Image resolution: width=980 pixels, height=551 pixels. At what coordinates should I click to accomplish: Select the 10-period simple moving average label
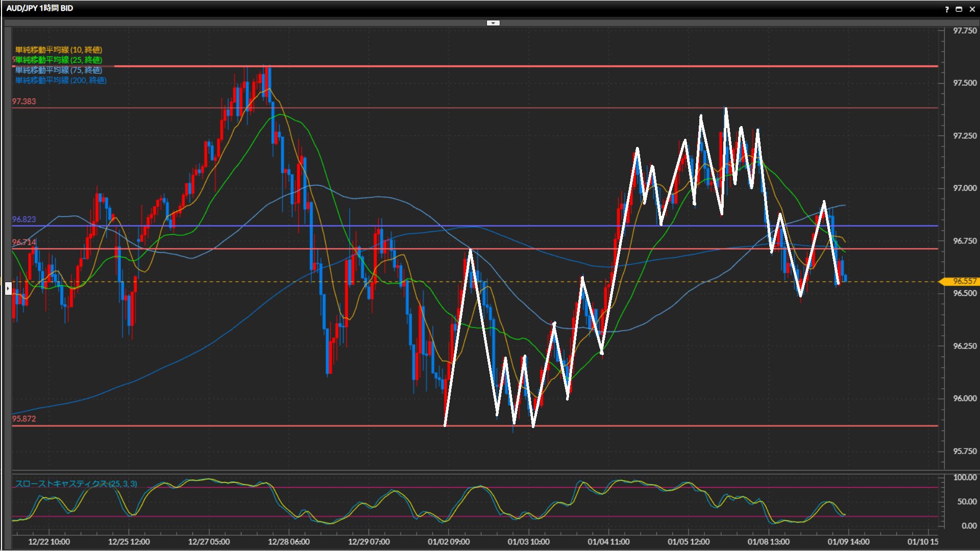(x=59, y=49)
